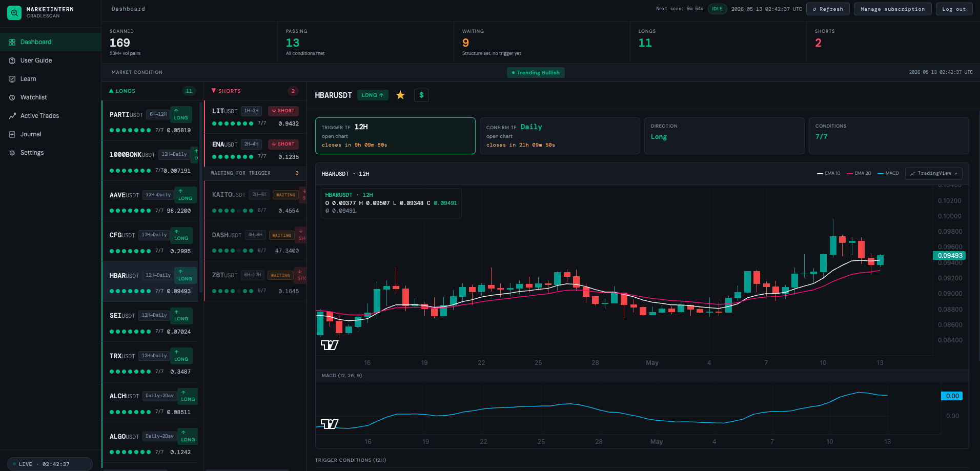Viewport: 980px width, 471px height.
Task: Click the Waiting 9 stat card
Action: pyautogui.click(x=542, y=43)
